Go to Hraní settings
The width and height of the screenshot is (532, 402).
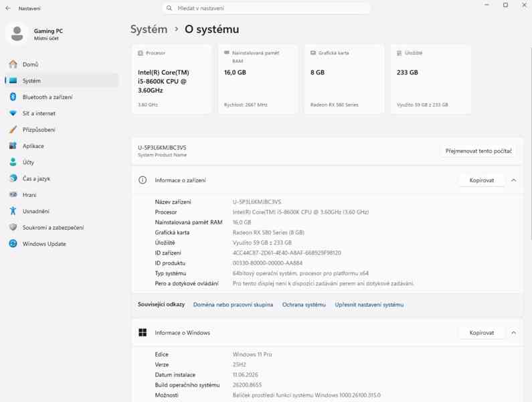[62, 195]
